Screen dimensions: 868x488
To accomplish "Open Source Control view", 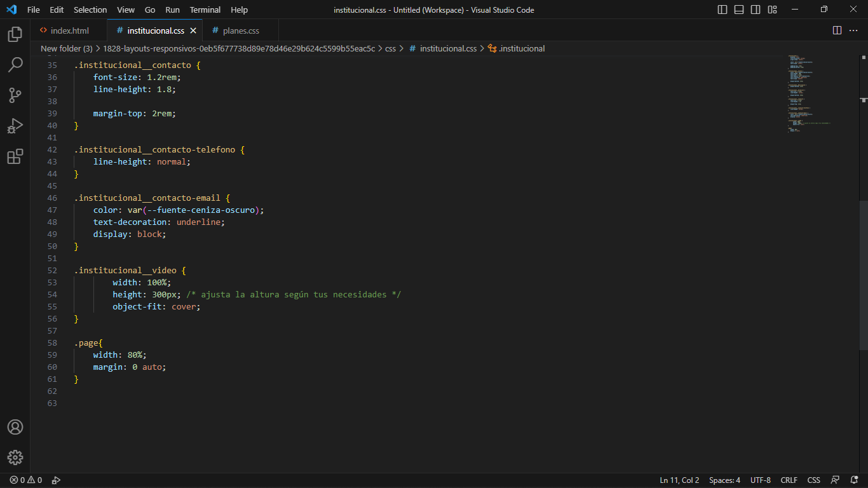I will 15,95.
